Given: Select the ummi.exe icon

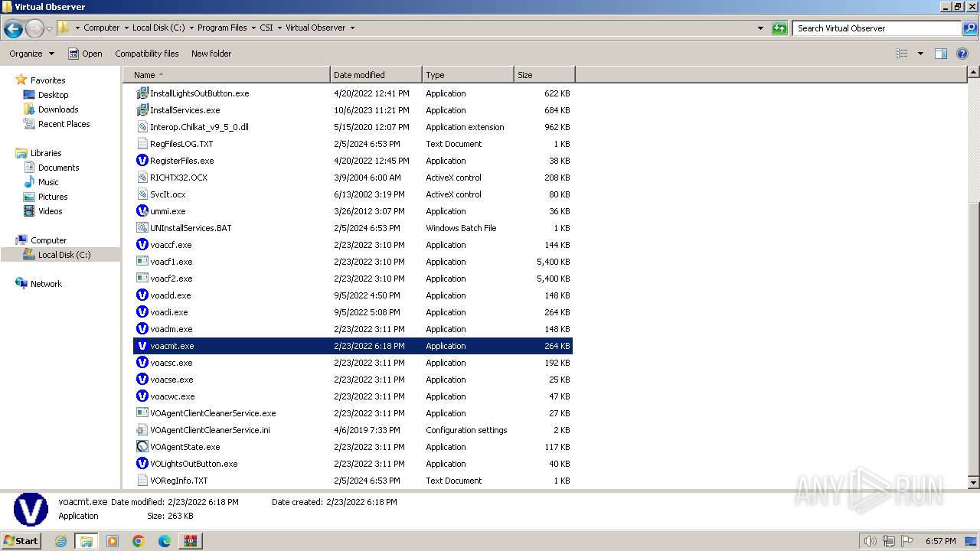Looking at the screenshot, I should pos(142,211).
